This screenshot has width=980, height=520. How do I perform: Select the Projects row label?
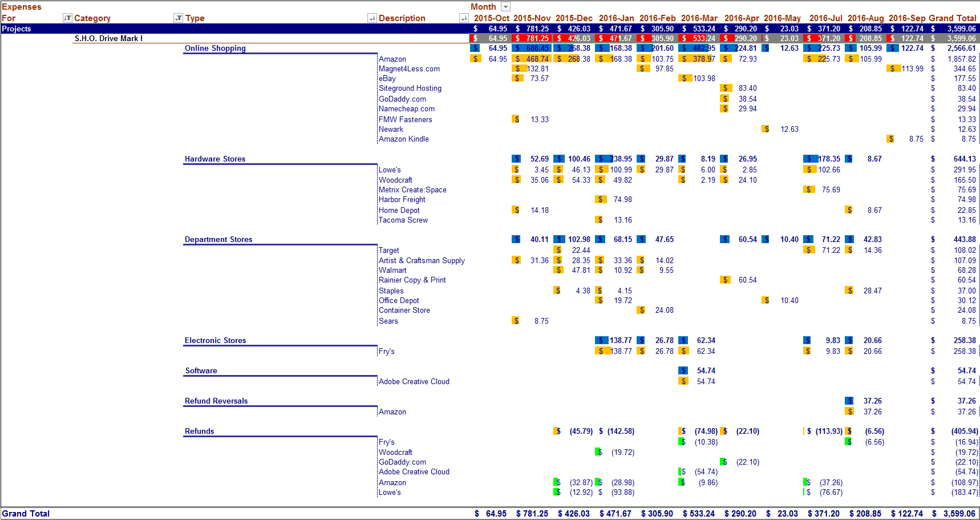[17, 29]
